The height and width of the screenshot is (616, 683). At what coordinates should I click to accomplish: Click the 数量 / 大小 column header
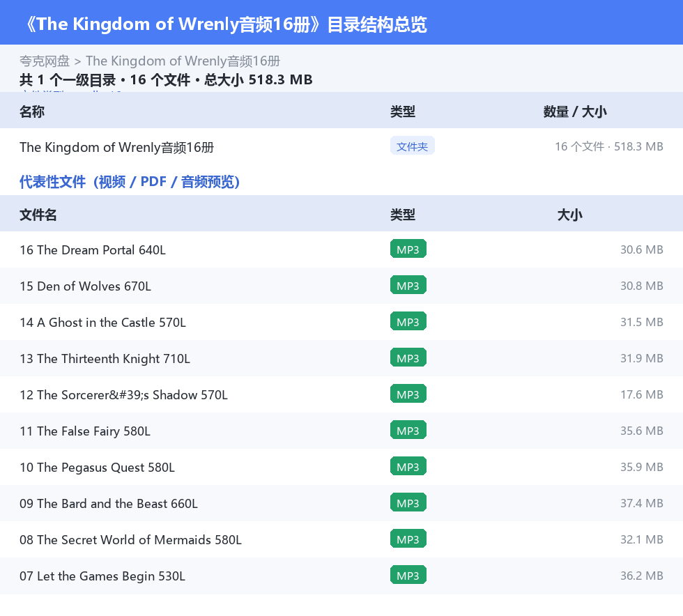[574, 111]
